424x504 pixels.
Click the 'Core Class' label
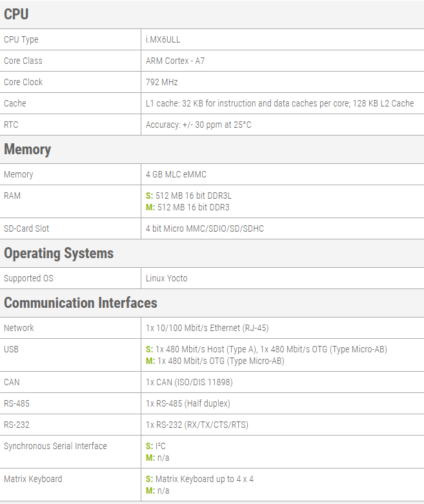pyautogui.click(x=23, y=61)
